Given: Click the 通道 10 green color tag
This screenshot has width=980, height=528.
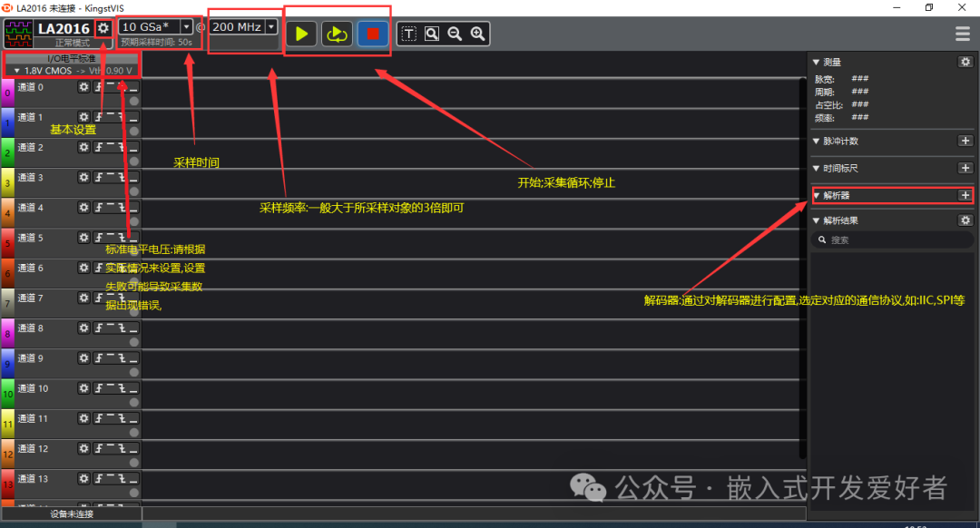Looking at the screenshot, I should [7, 393].
